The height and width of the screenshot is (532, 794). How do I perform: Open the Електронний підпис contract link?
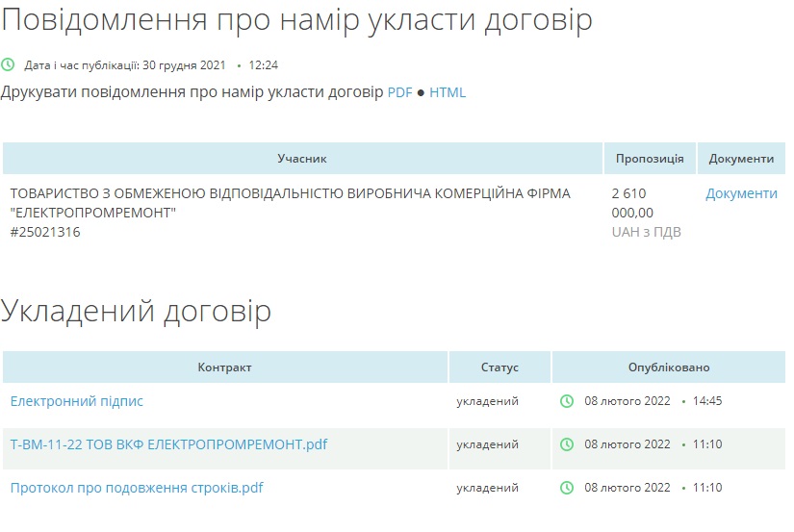point(76,401)
